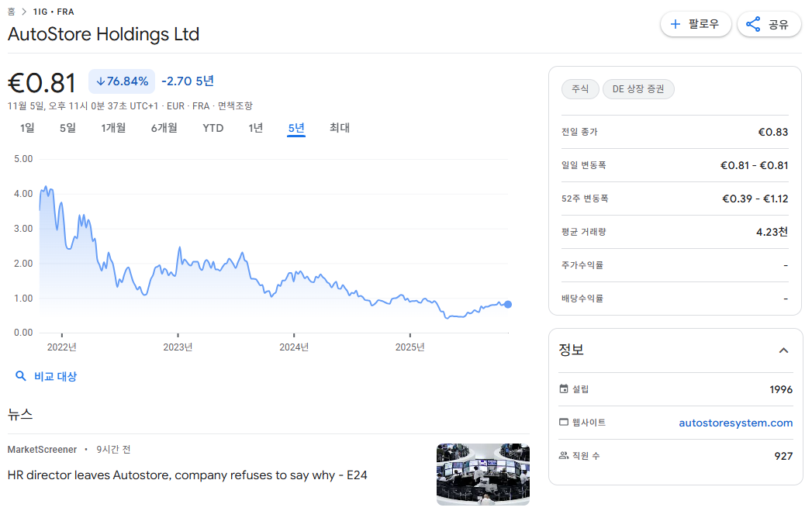Click the 설립 year value 1996
The height and width of the screenshot is (511, 812).
[781, 389]
